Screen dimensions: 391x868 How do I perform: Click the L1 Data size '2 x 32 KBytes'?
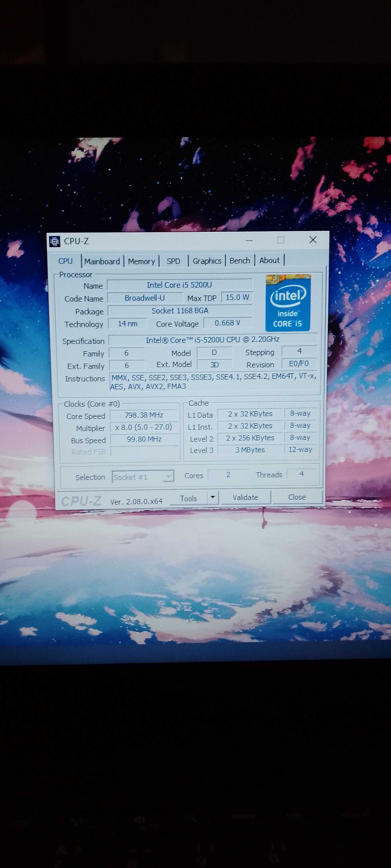pyautogui.click(x=250, y=414)
